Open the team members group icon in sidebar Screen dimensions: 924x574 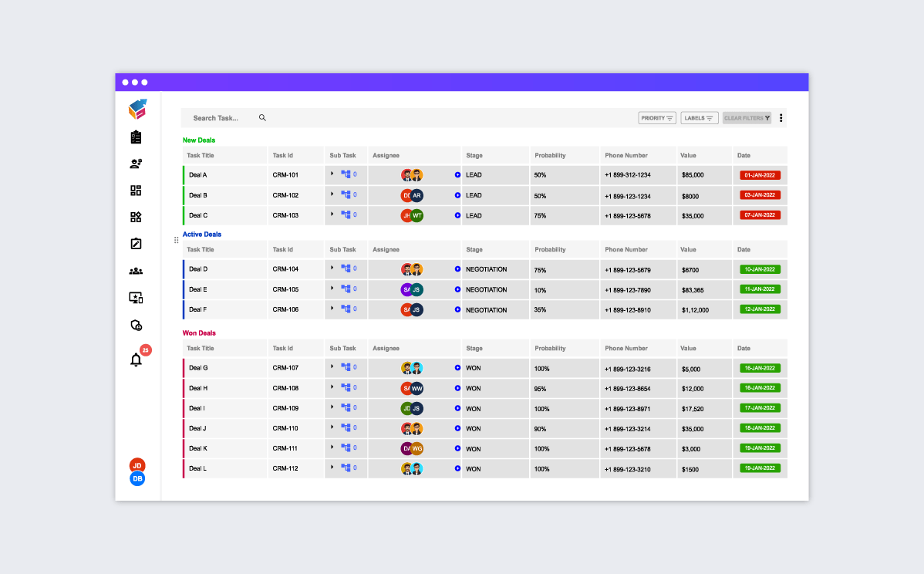point(136,271)
